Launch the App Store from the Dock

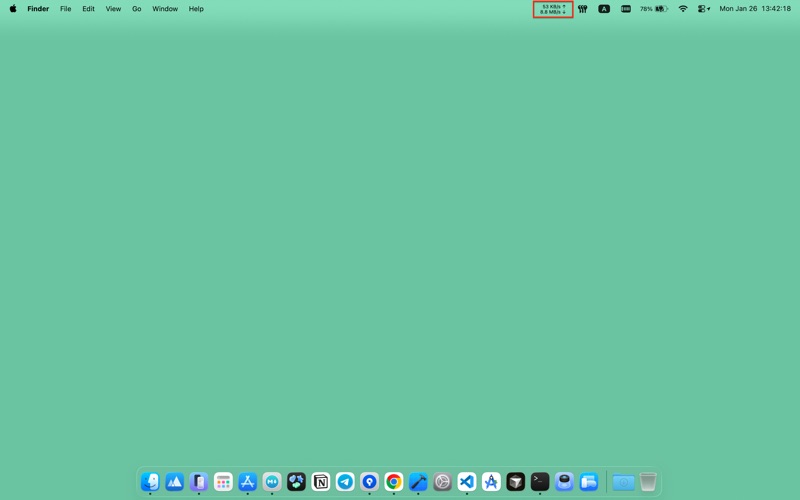coord(247,482)
